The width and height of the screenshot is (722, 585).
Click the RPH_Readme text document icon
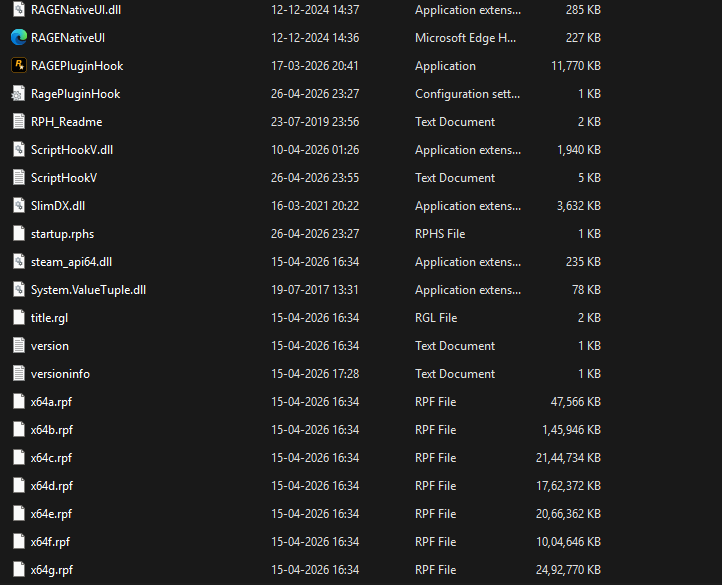point(19,122)
